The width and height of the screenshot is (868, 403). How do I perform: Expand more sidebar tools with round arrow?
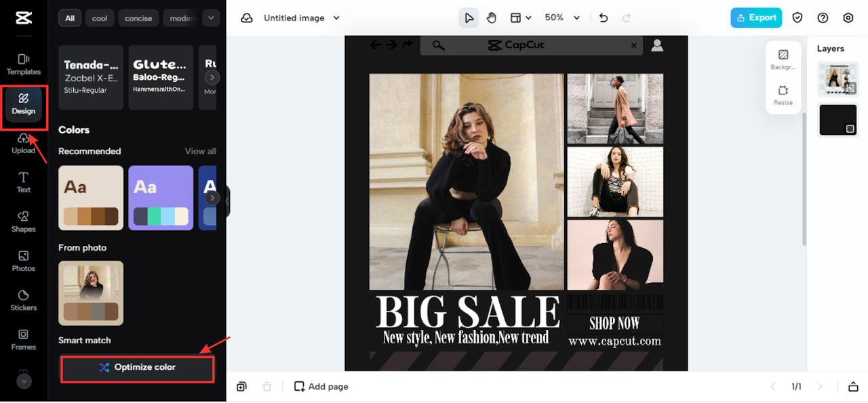coord(24,381)
